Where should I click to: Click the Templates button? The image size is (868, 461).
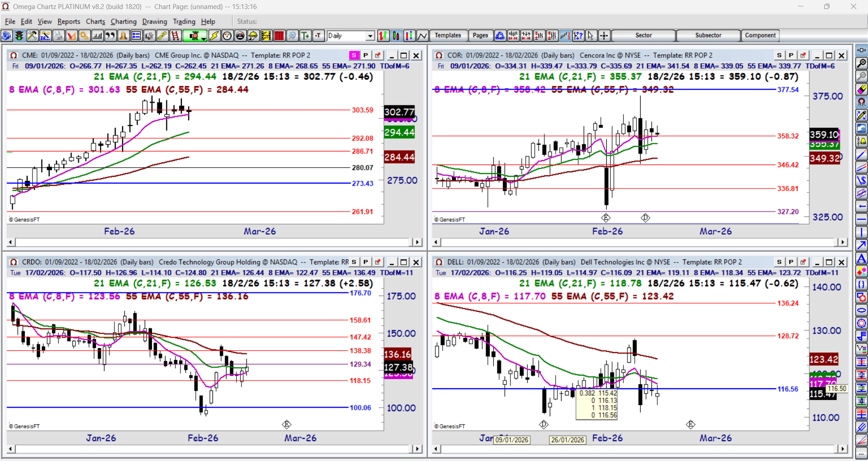[448, 35]
